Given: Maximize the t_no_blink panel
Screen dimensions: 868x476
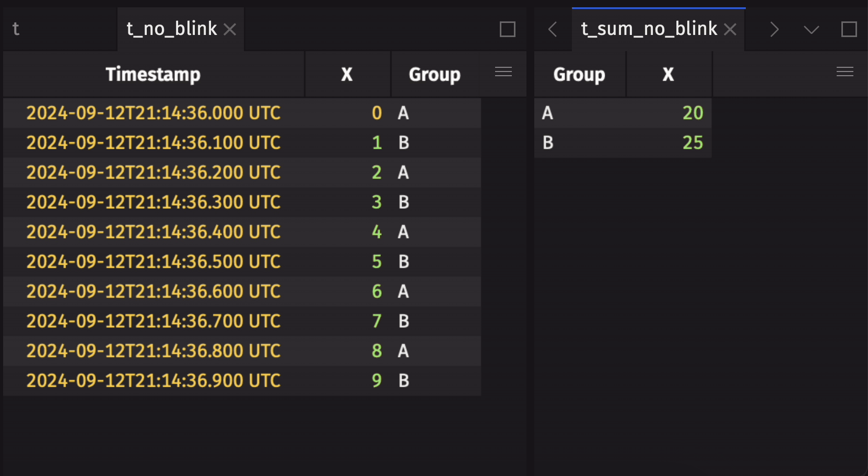Looking at the screenshot, I should tap(506, 30).
